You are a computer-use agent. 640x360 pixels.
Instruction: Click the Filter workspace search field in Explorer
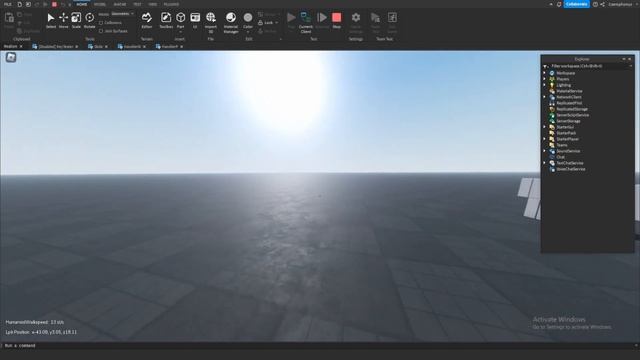coord(588,66)
